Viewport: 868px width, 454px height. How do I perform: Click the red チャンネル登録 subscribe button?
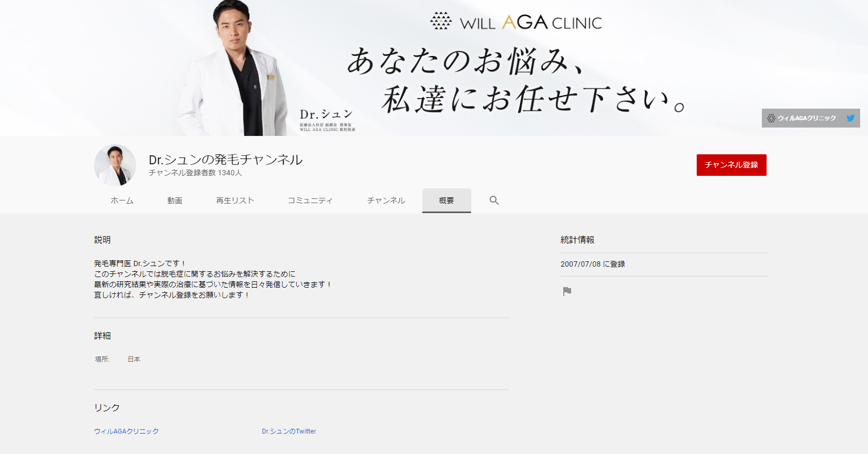731,165
